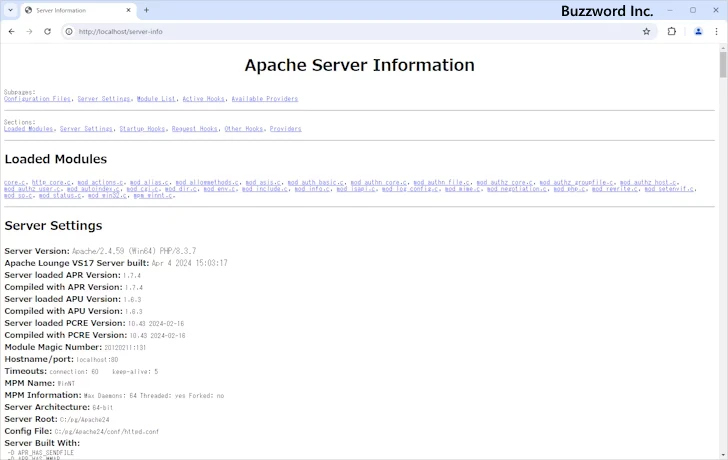Open the extensions puzzle icon
728x460 pixels.
pos(672,32)
